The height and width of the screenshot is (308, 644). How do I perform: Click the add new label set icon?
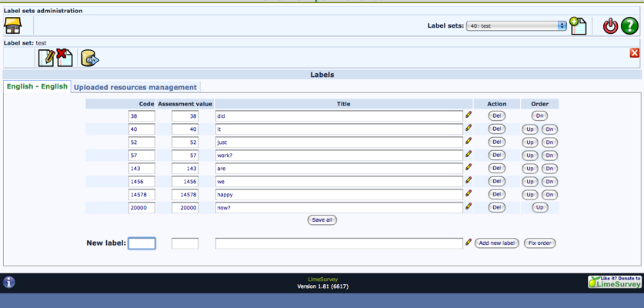point(578,25)
